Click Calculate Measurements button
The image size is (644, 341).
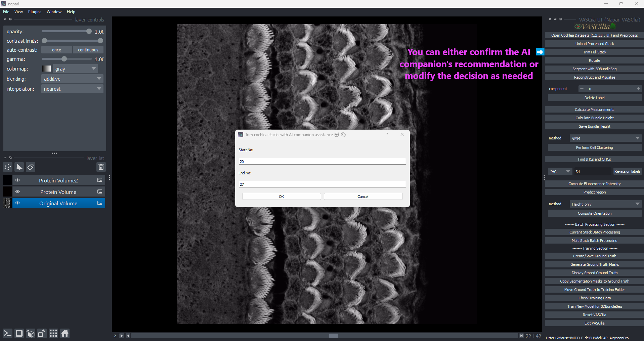click(594, 110)
